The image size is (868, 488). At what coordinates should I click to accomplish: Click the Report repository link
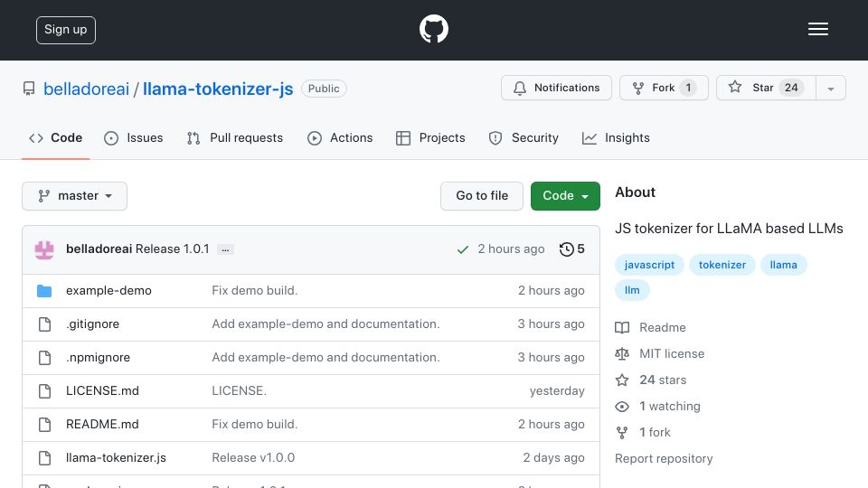point(664,459)
